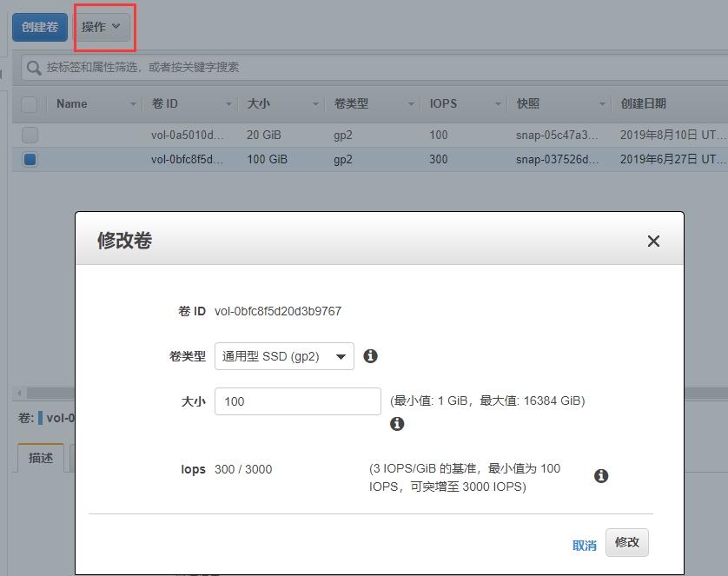Click the tag and attribute search box
728x576 pixels.
coord(374,68)
